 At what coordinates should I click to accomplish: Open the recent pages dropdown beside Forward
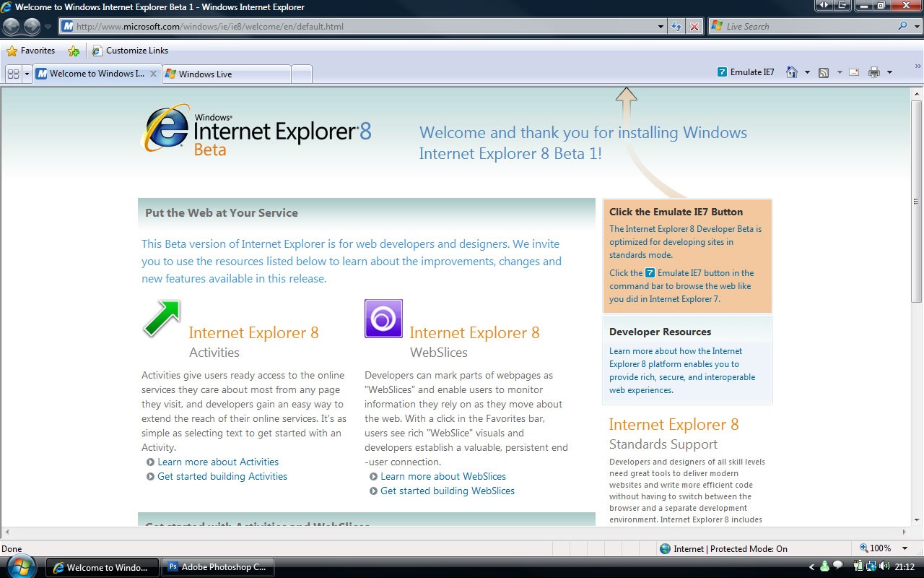click(48, 27)
